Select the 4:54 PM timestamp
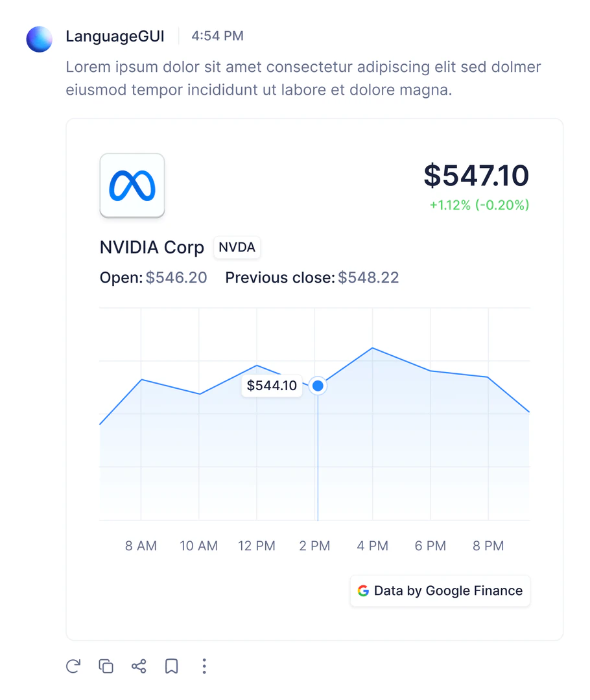 pos(217,36)
